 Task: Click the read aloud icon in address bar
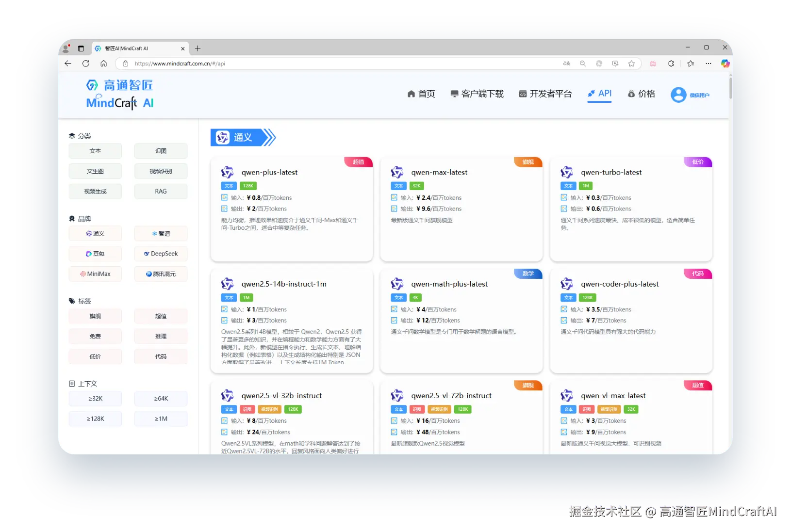coord(566,64)
